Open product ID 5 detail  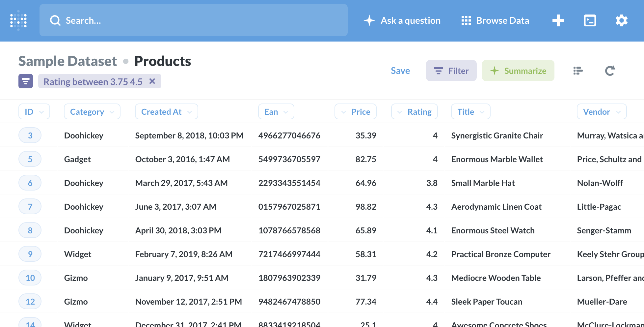click(x=30, y=159)
